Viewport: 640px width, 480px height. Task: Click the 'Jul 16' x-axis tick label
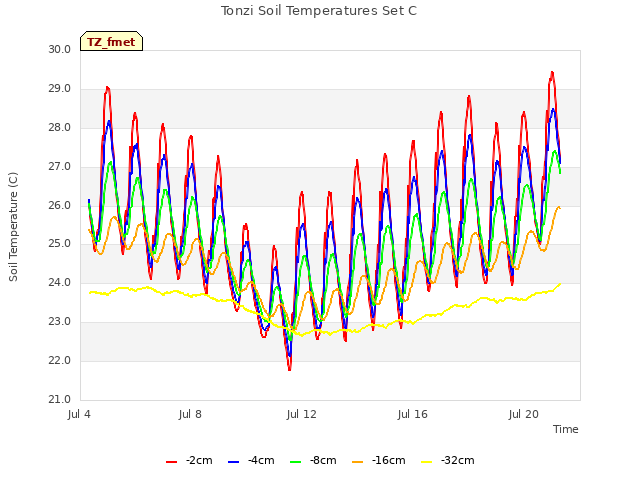[x=413, y=414]
